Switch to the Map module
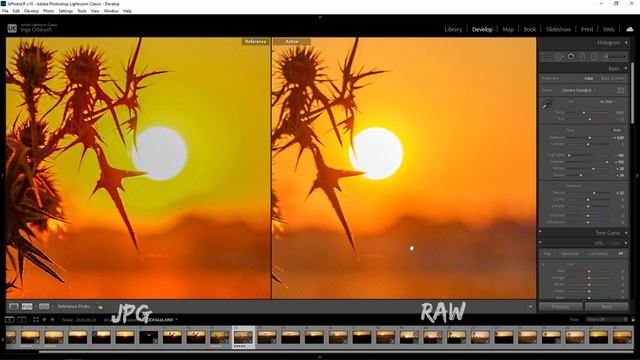The image size is (640, 360). [x=508, y=29]
